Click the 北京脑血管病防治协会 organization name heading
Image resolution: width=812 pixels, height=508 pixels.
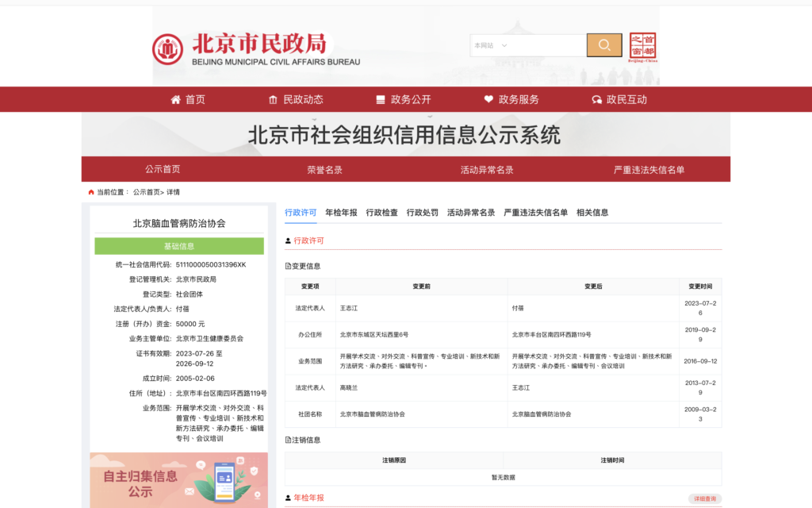(x=179, y=223)
